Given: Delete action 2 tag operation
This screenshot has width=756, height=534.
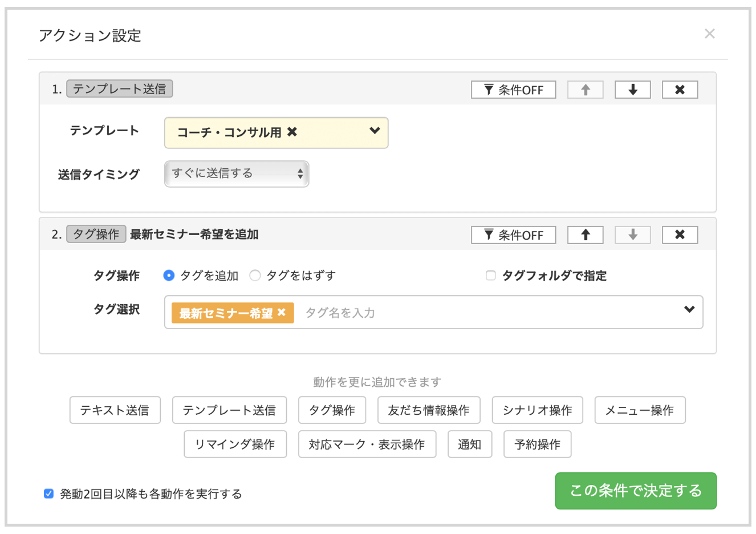Looking at the screenshot, I should pos(680,235).
